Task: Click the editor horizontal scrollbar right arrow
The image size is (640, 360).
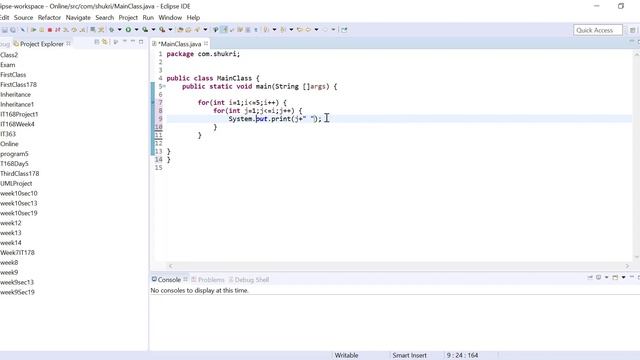Action: (627, 266)
